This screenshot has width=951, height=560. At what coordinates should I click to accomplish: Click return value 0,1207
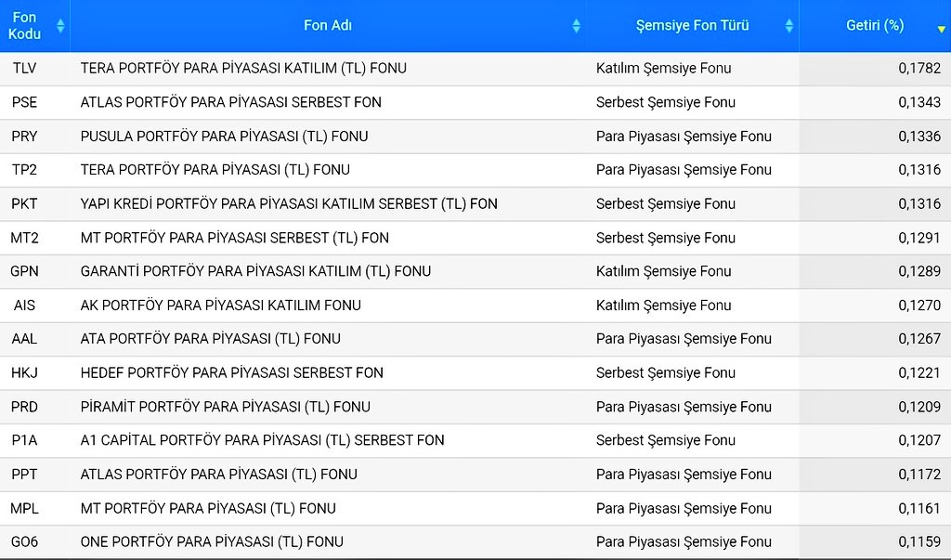click(x=919, y=440)
